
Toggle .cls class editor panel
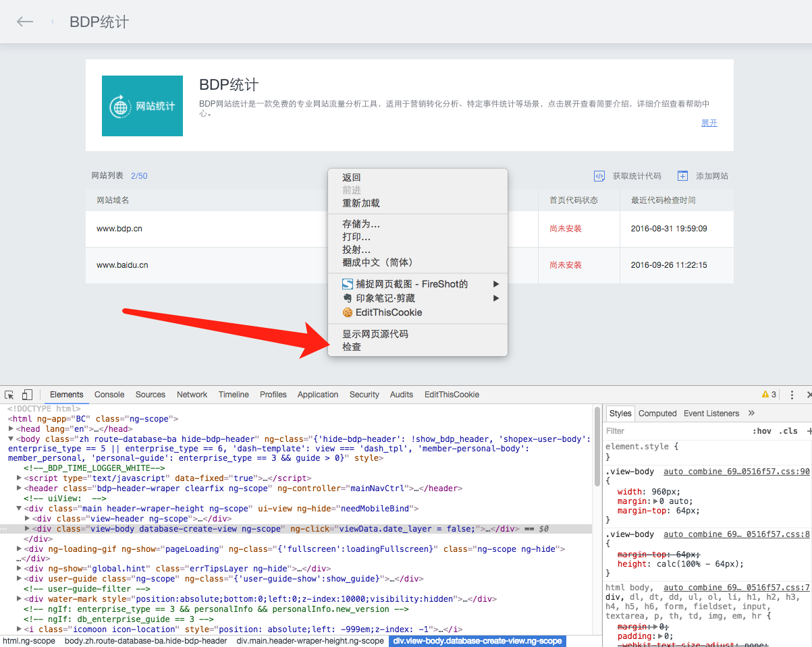(788, 431)
